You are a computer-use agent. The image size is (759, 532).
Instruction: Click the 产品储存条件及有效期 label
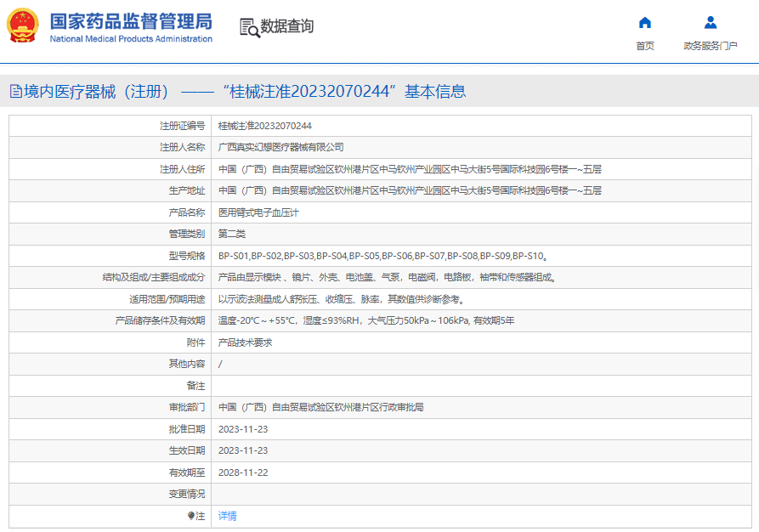tap(161, 320)
